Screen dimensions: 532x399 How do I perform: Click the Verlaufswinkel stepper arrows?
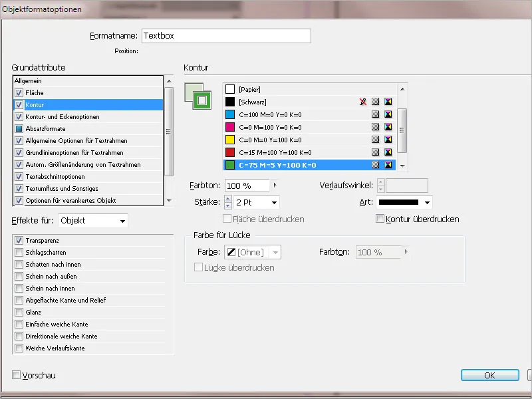pyautogui.click(x=380, y=186)
